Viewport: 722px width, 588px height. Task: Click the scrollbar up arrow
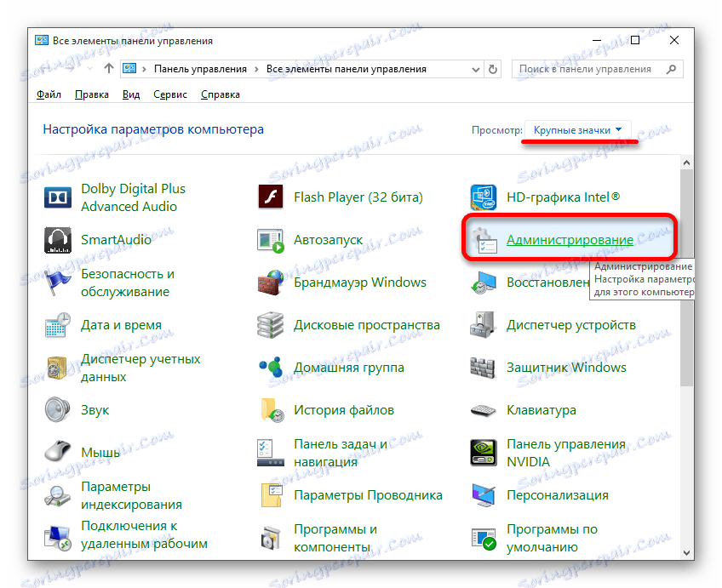[686, 163]
